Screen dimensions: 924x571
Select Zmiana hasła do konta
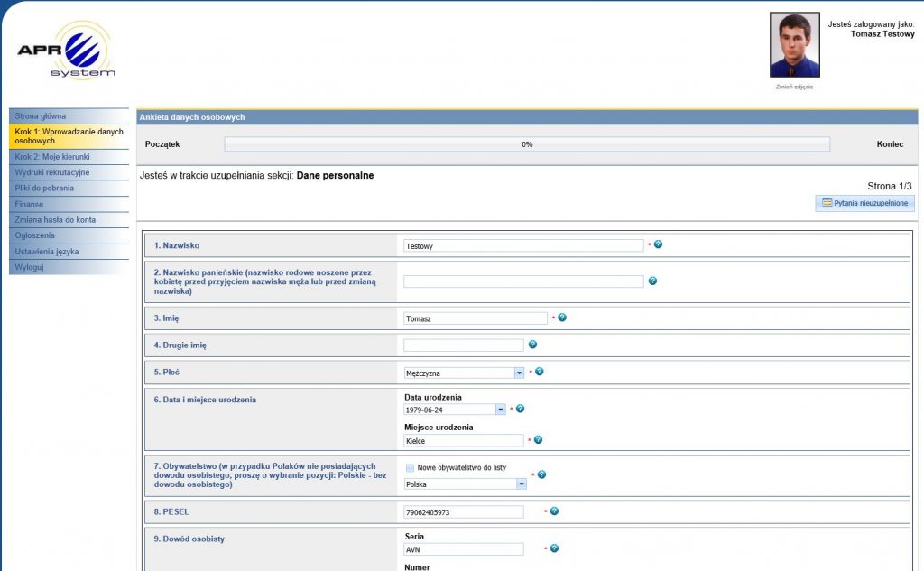point(69,220)
